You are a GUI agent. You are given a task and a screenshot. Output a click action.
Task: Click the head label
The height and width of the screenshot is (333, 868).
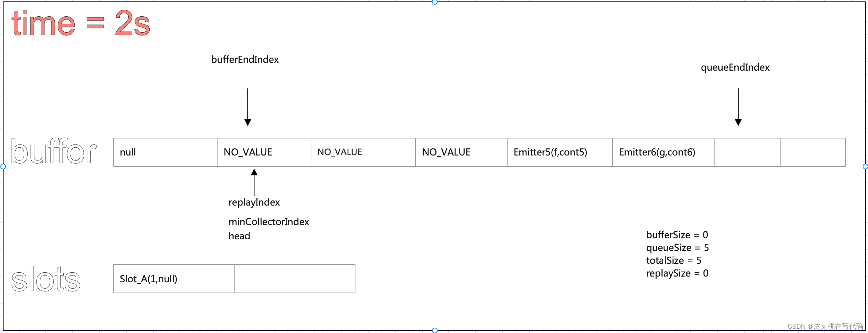tap(239, 236)
